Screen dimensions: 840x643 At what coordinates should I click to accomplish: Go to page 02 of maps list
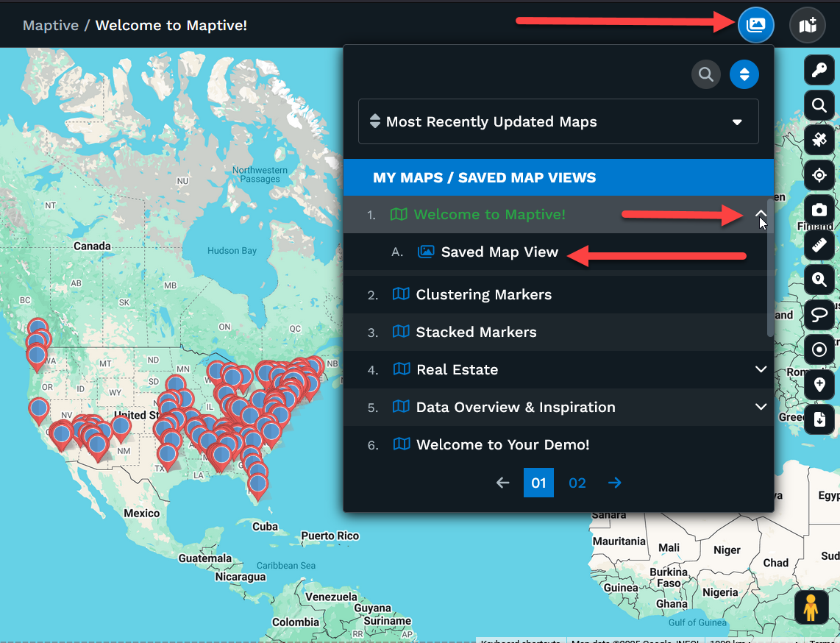(577, 483)
